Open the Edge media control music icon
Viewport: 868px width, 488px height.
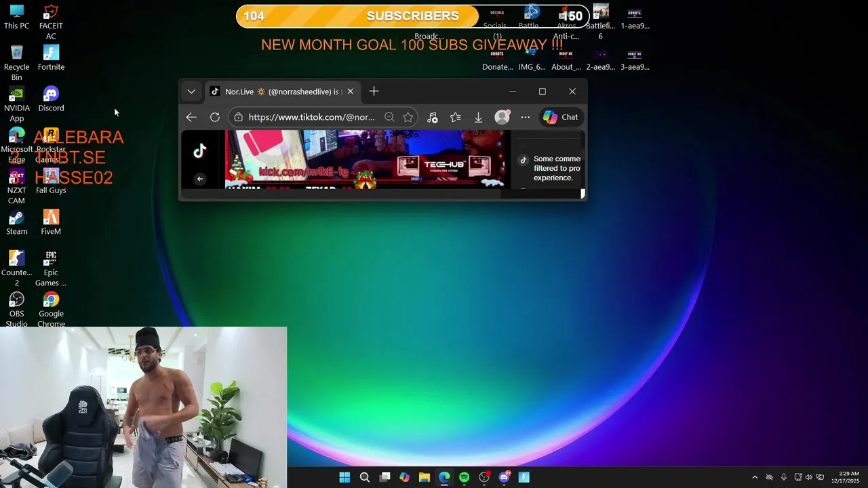433,117
